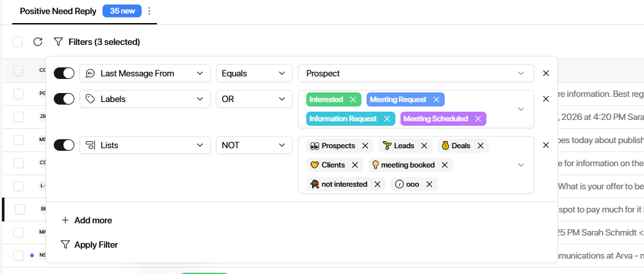Remove the Deals list chip
The width and height of the screenshot is (644, 274).
tap(480, 146)
